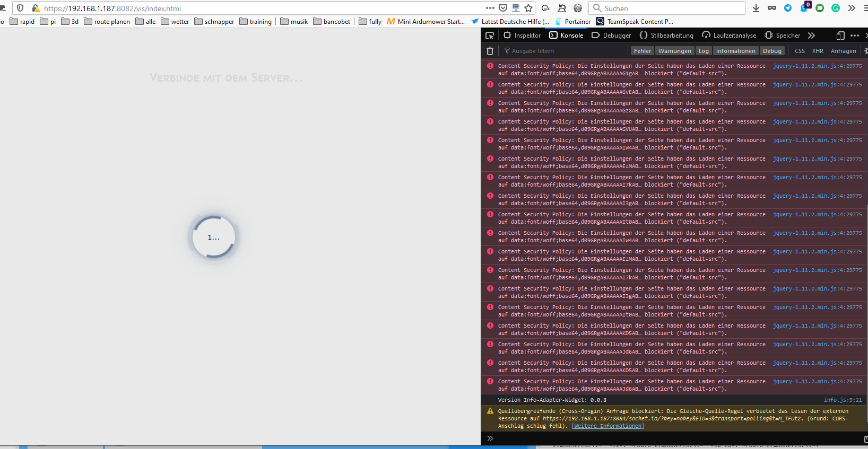Image resolution: width=868 pixels, height=449 pixels.
Task: Open the training bookmarks folder
Action: [x=256, y=22]
